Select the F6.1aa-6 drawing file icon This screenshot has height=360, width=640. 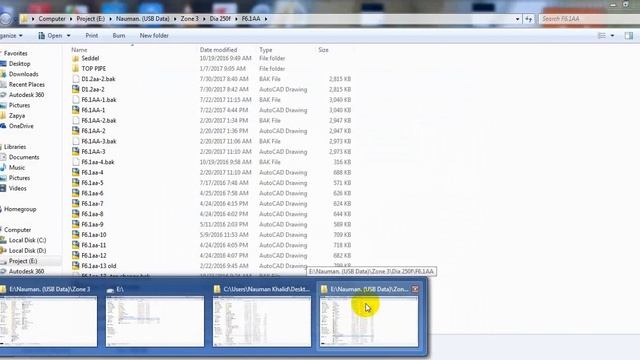point(76,193)
